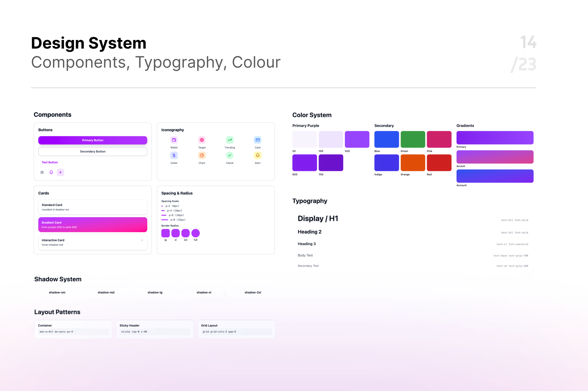Pick the Pink secondary swatch
588x391 pixels.
click(439, 139)
